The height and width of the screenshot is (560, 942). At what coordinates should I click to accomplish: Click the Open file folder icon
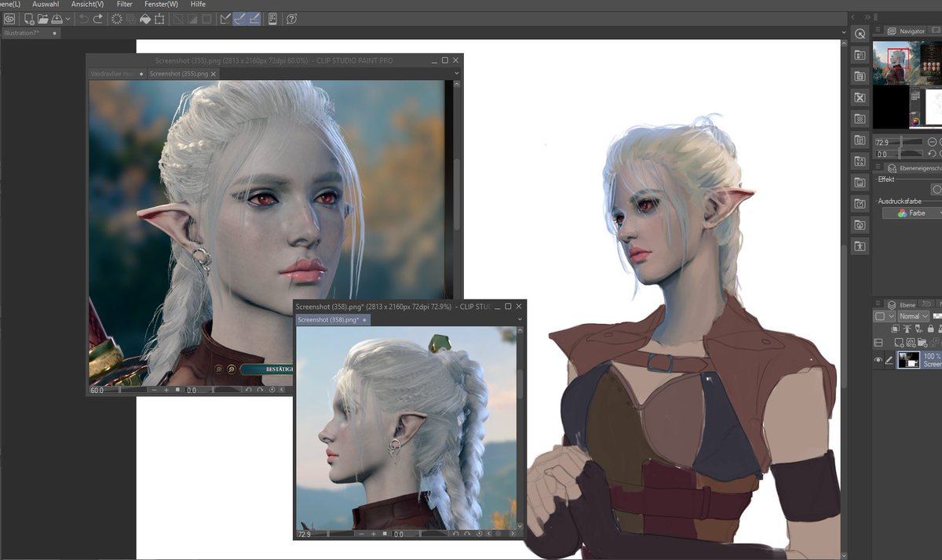pyautogui.click(x=42, y=19)
